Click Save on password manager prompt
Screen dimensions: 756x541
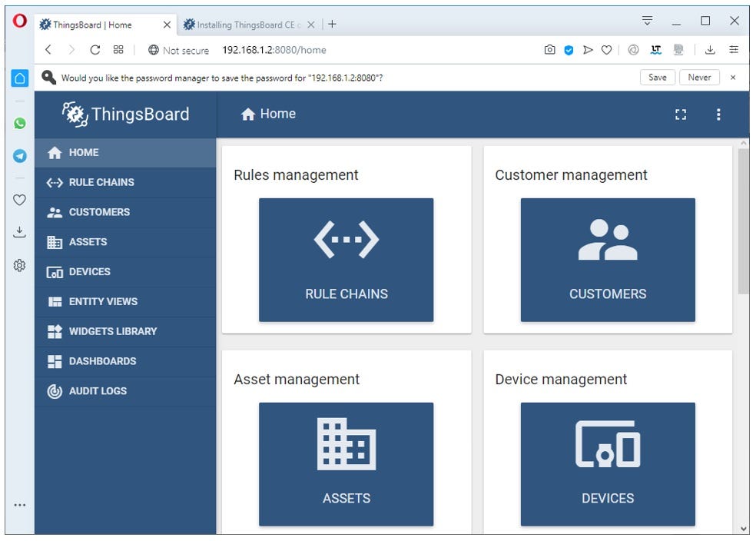657,78
